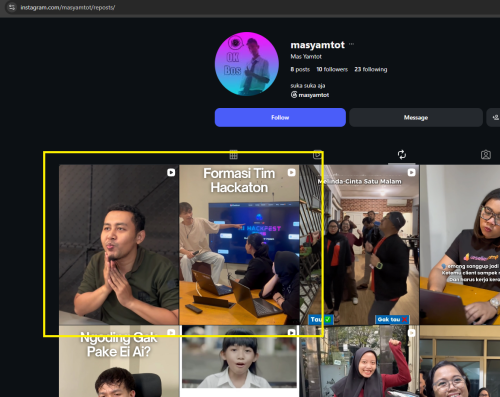Click the instagram.com/masyamtot/reposts URL field

pos(68,7)
